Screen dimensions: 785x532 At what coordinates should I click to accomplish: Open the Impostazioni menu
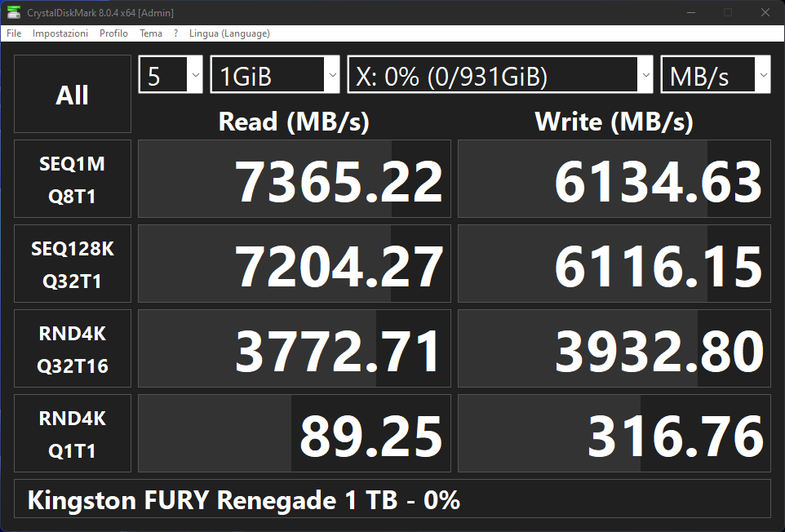point(60,33)
